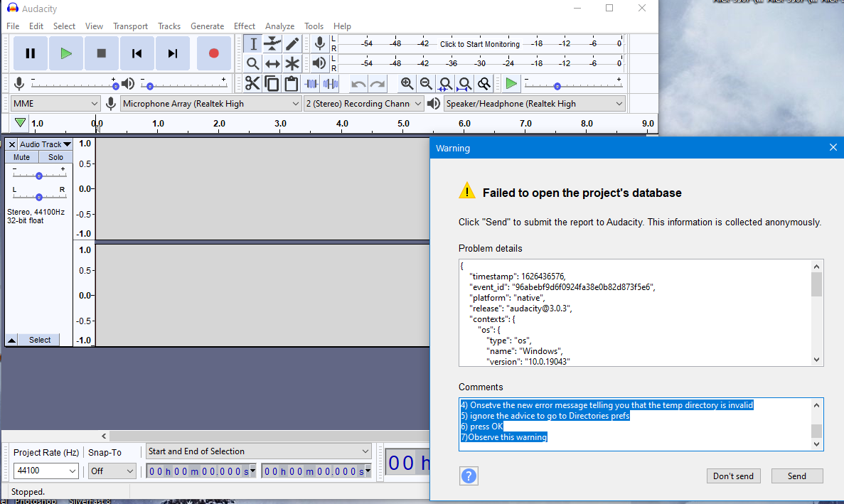Adjust the play-at-speed slider
This screenshot has height=504, width=844.
(x=573, y=84)
